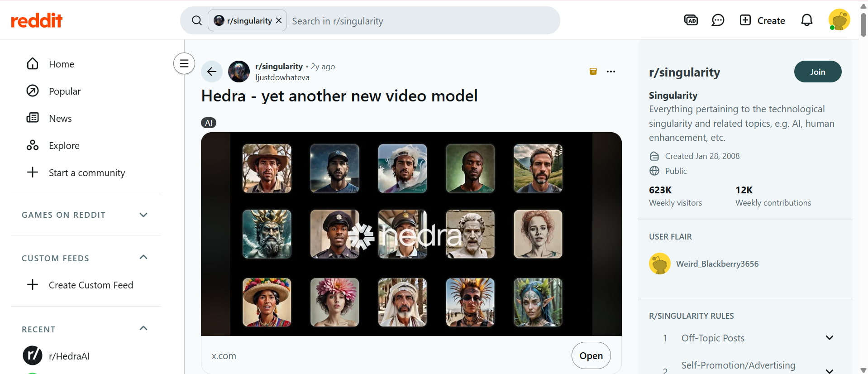Click the 12K weekly contributions stat

[x=773, y=196]
